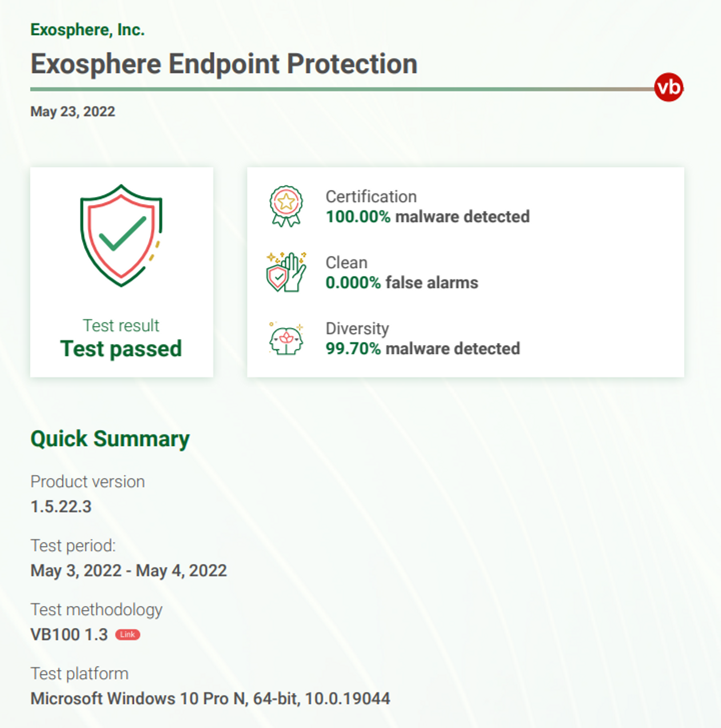Click the product version 1.5.22.3 value
The height and width of the screenshot is (728, 721).
coord(61,506)
